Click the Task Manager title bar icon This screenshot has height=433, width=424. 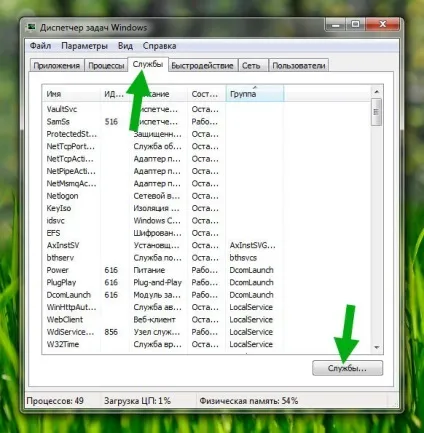click(x=31, y=27)
